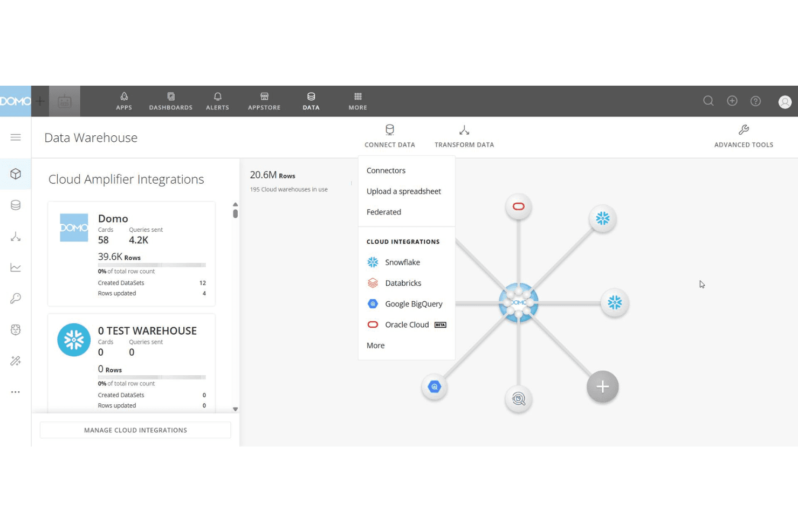Open the line chart icon in left sidebar

click(x=16, y=267)
